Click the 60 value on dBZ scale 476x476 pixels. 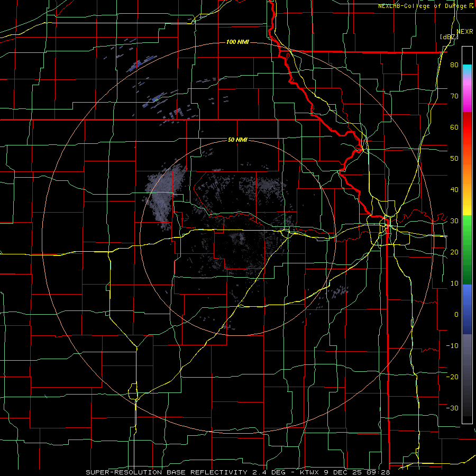(x=454, y=127)
